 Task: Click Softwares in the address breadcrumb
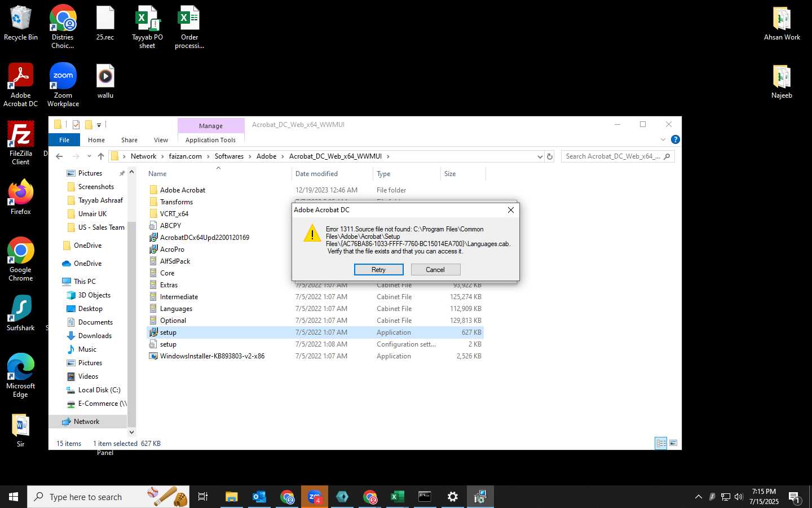coord(229,156)
